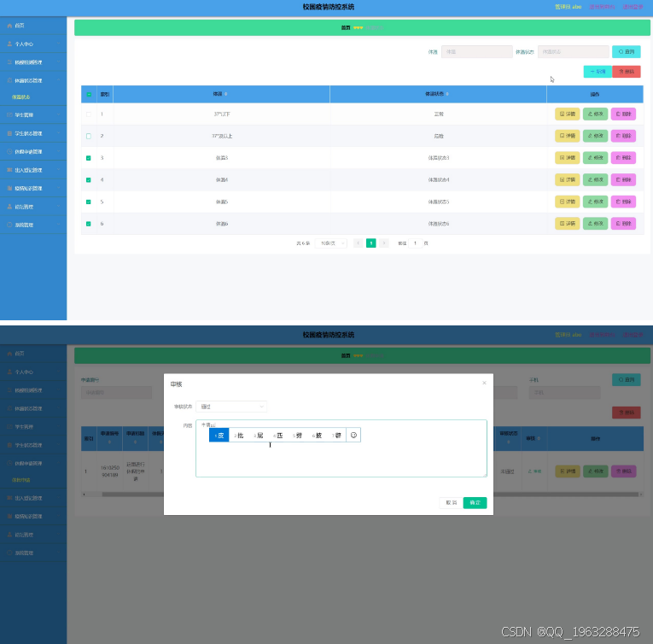Click the home icon in the top sidebar
Screen dimensions: 653x644
coord(9,26)
